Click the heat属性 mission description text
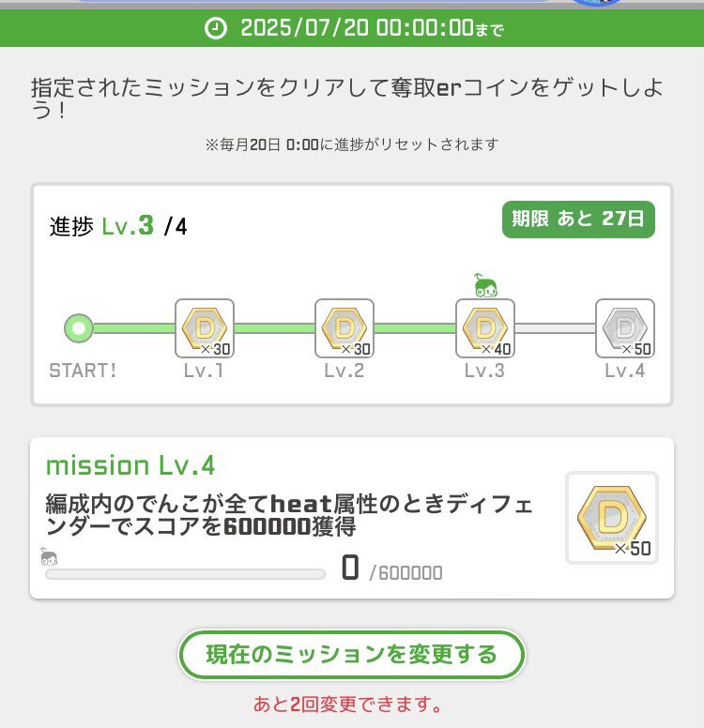This screenshot has width=704, height=728. click(289, 515)
